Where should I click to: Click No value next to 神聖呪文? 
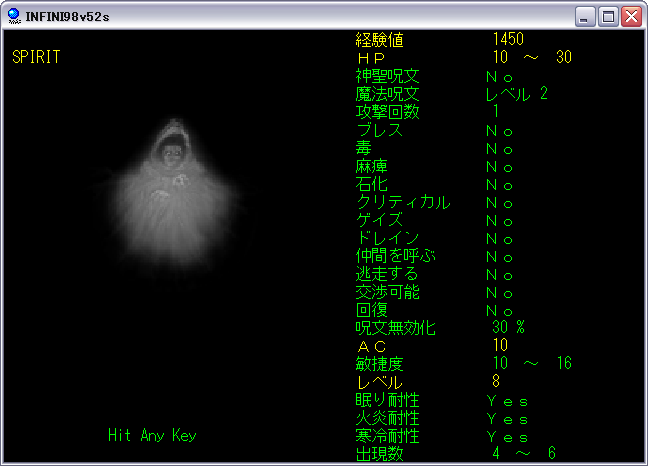[x=500, y=77]
